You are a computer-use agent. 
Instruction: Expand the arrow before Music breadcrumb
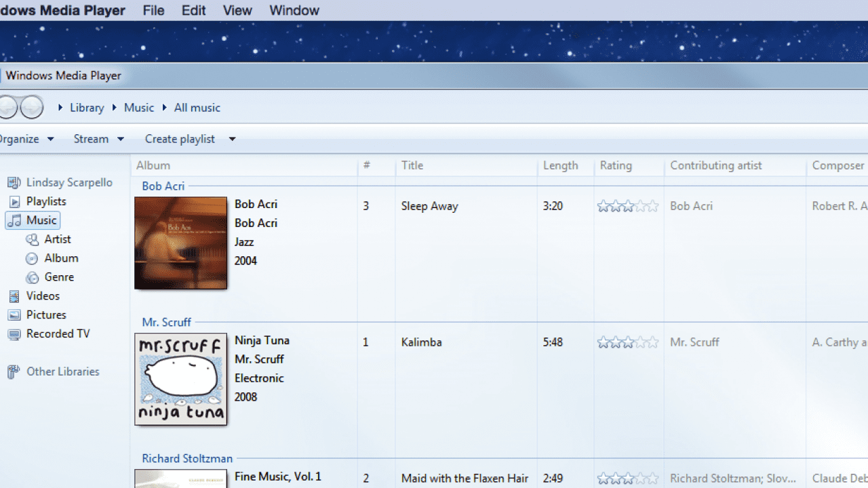point(114,108)
